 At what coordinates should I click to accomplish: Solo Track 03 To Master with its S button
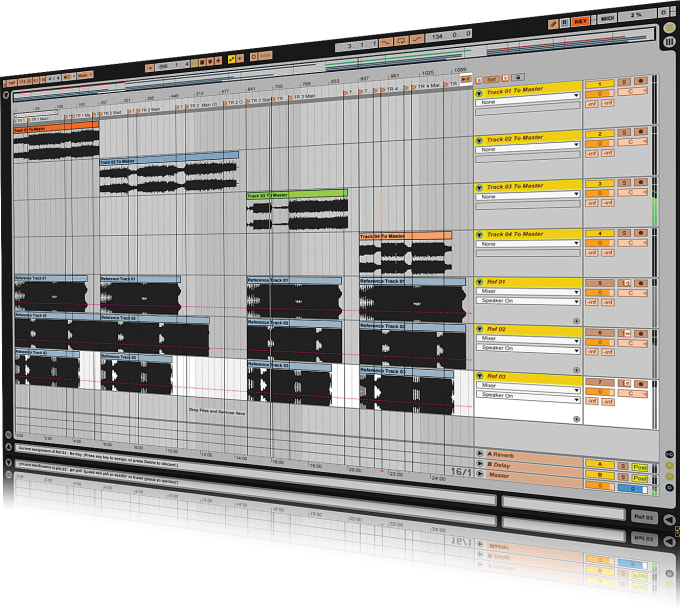tap(624, 183)
